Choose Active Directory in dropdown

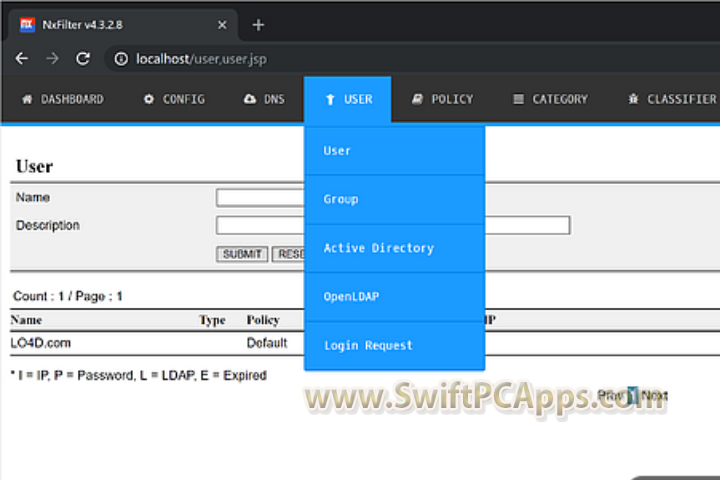point(394,248)
